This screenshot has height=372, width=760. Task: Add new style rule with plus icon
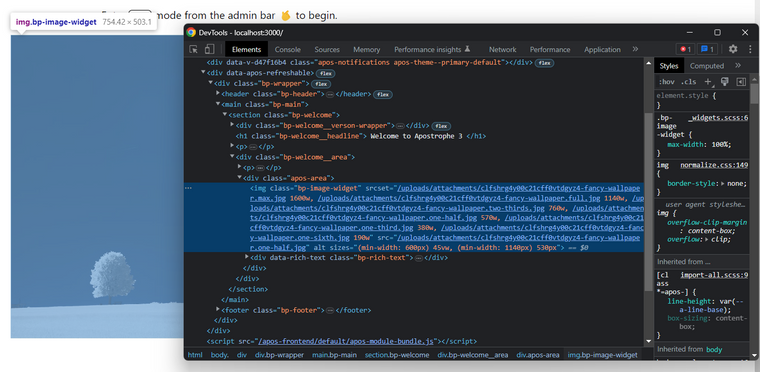point(709,82)
